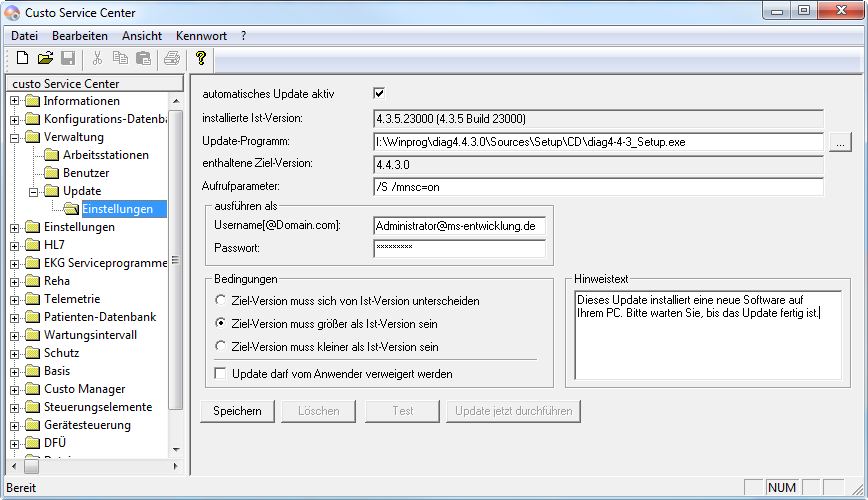Select Ziel-Version muss größer als Ist-Version sein
This screenshot has width=868, height=500.
(x=220, y=323)
